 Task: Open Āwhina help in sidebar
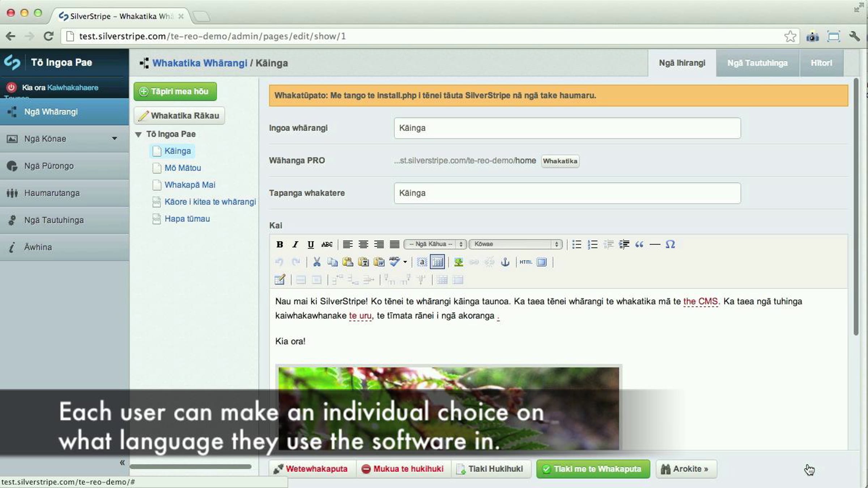[x=64, y=247]
